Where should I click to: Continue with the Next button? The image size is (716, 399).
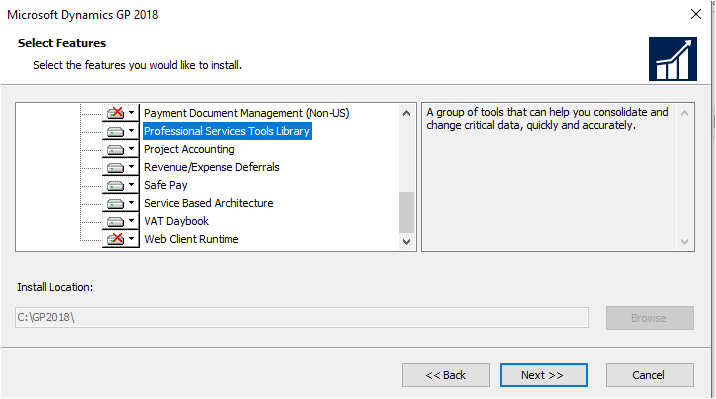click(x=544, y=375)
